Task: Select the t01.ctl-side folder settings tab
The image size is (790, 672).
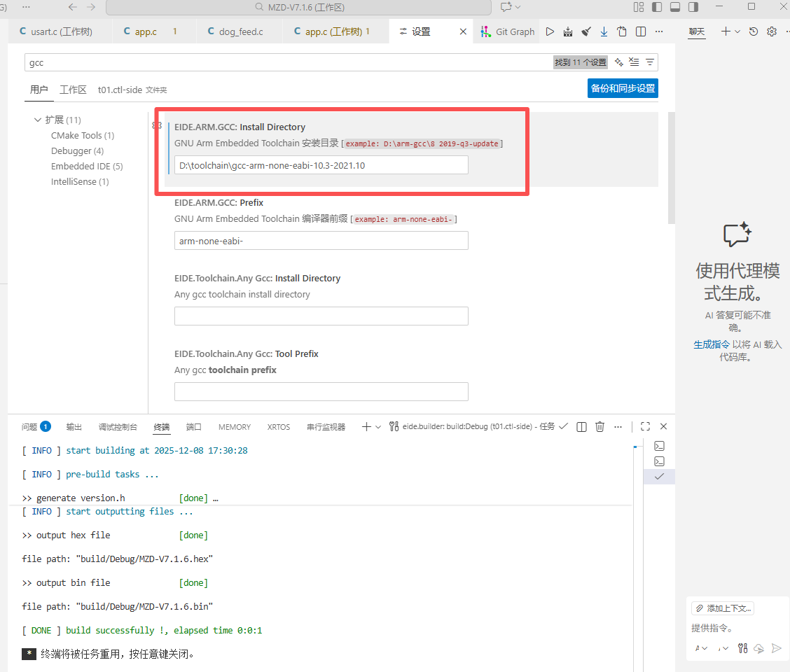Action: pos(132,90)
